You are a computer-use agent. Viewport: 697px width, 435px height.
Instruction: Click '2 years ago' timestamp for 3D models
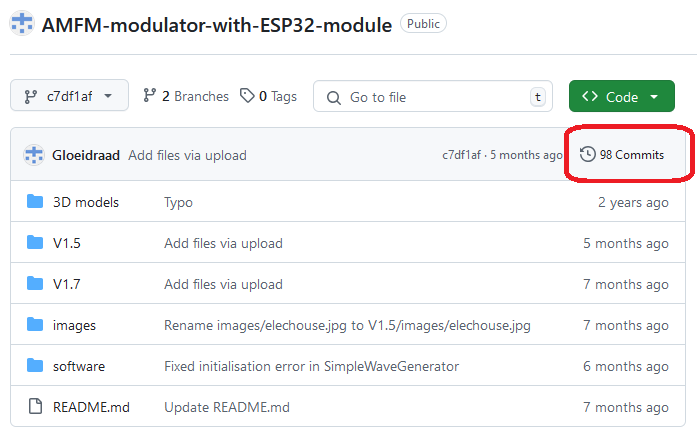633,202
